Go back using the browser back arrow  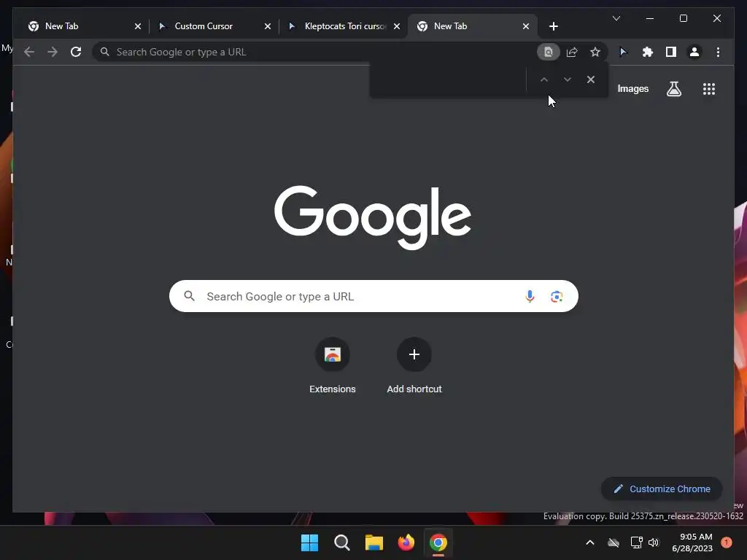click(x=29, y=52)
